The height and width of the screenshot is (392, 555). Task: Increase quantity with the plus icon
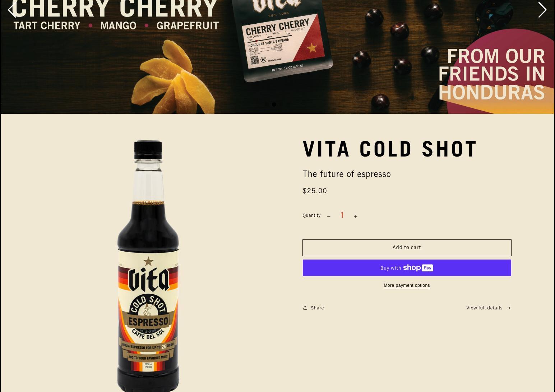[x=356, y=216]
